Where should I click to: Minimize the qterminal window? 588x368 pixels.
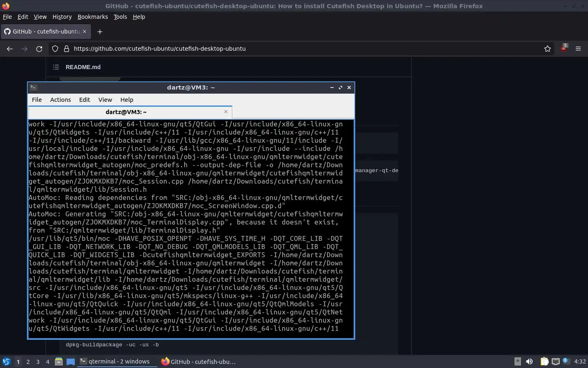(x=332, y=88)
